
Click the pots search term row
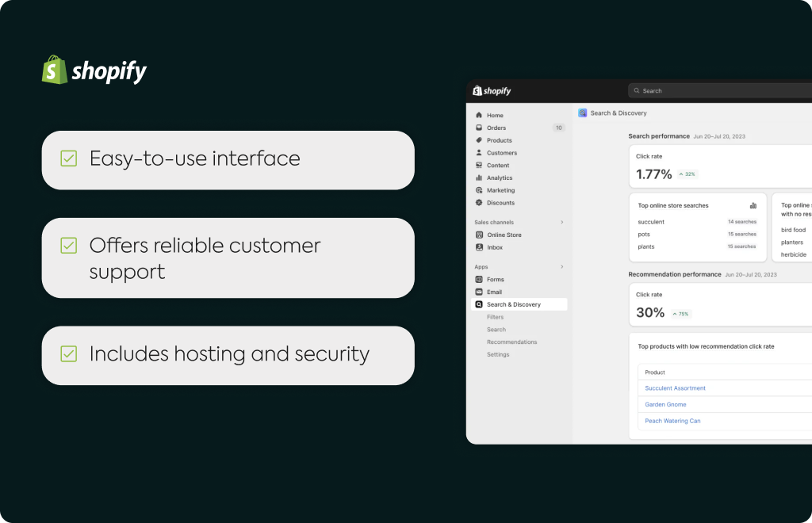697,235
